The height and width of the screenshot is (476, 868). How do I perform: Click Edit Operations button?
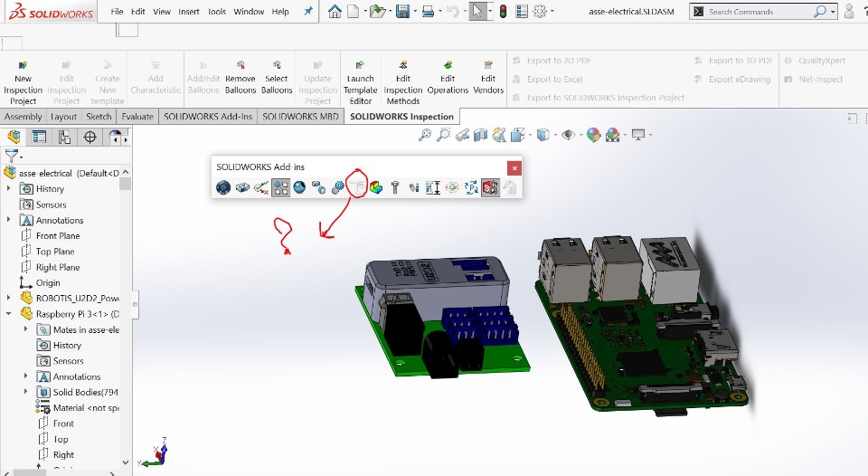click(x=448, y=77)
